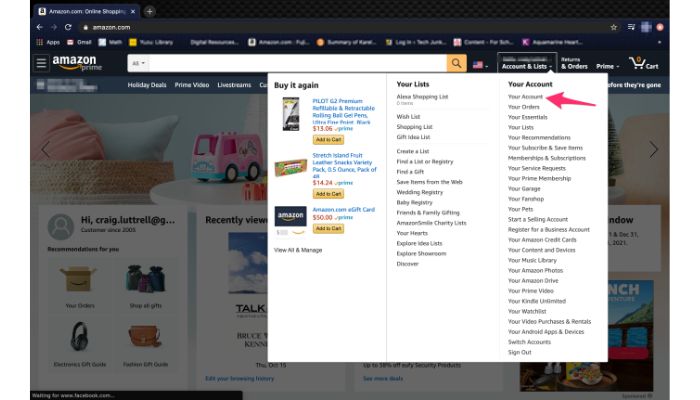The height and width of the screenshot is (400, 700).
Task: Open Memberships & Subscriptions
Action: pyautogui.click(x=546, y=158)
